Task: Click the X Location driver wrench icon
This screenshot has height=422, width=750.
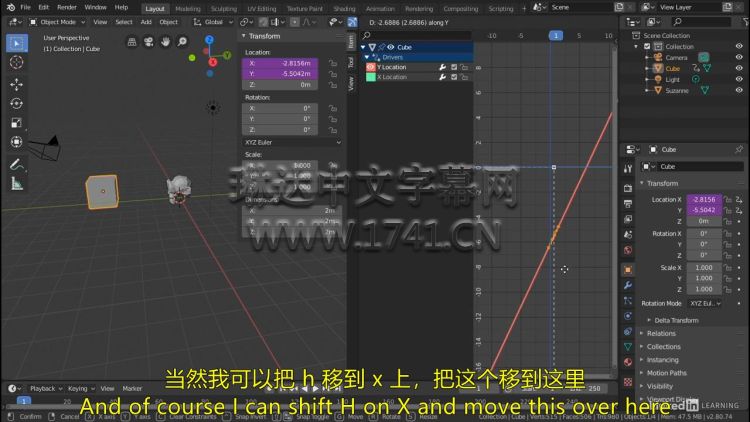Action: [x=442, y=77]
